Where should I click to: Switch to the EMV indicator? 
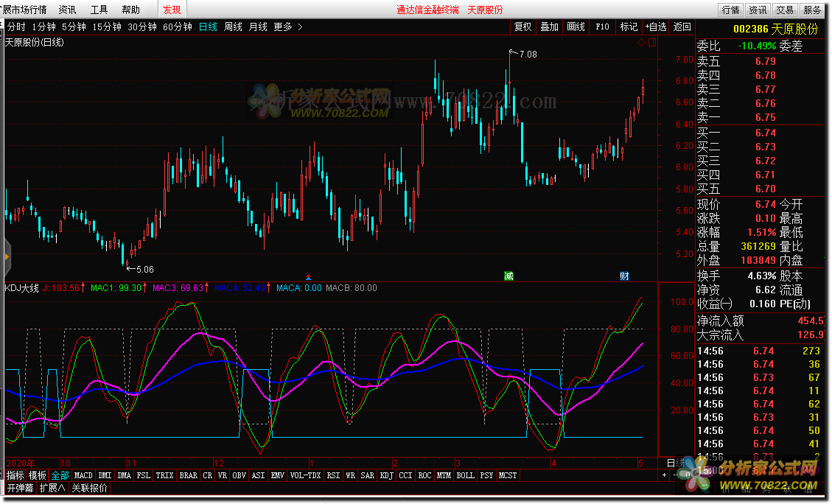pos(278,475)
